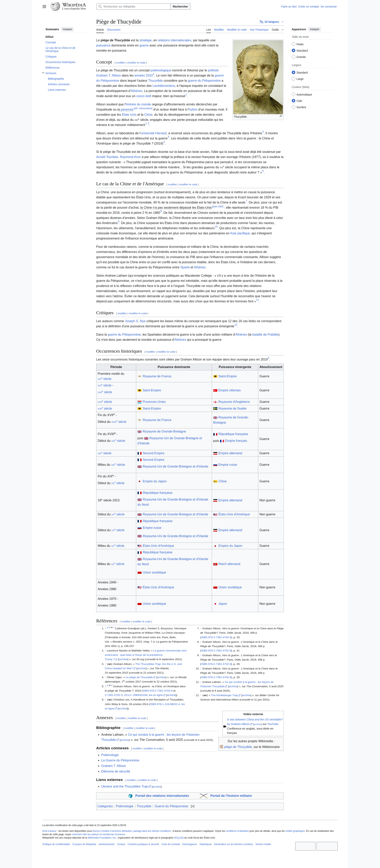The width and height of the screenshot is (380, 868).
Task: Expand the 22 langues dropdown
Action: coord(272,22)
